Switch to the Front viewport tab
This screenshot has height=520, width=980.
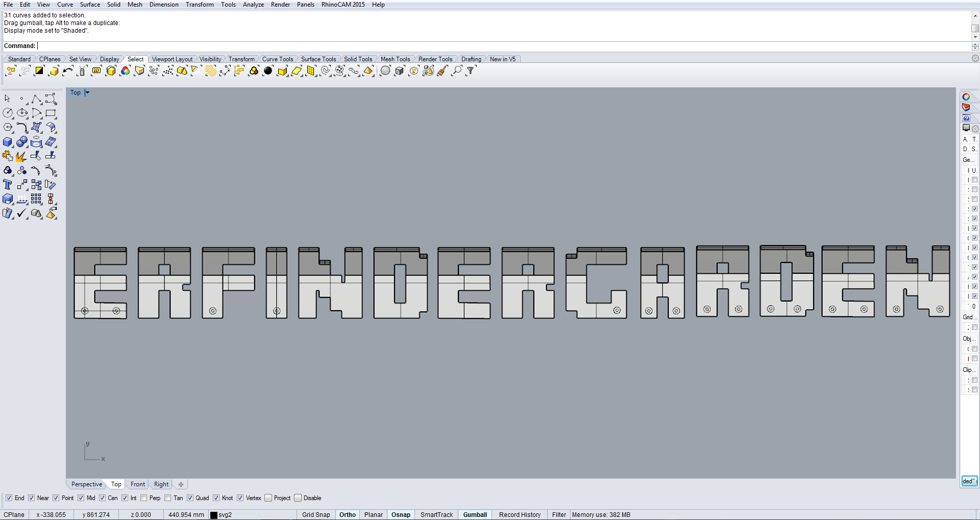(138, 484)
